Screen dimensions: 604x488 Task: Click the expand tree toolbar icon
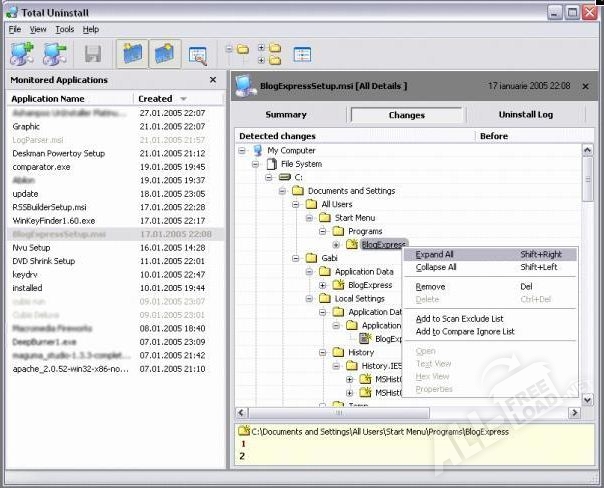point(269,54)
